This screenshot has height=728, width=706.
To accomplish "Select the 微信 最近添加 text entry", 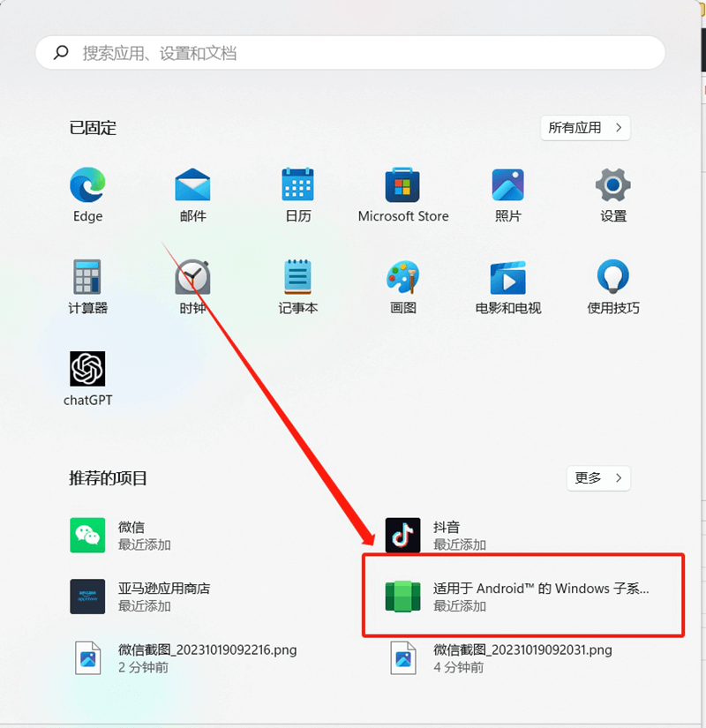I will coord(145,536).
